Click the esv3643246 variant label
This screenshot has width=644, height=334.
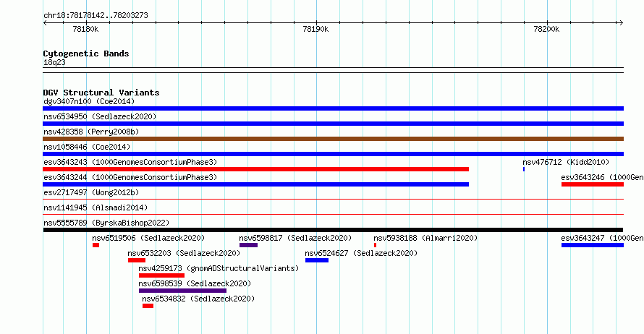coord(602,177)
